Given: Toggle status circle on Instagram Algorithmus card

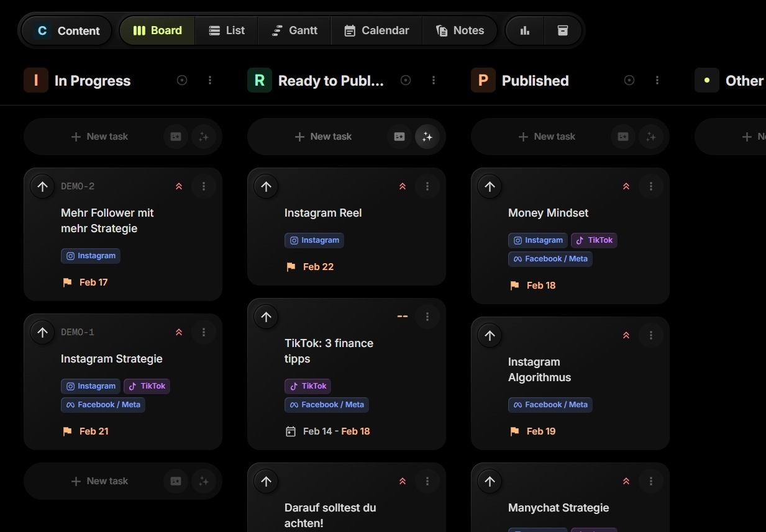Looking at the screenshot, I should 490,335.
